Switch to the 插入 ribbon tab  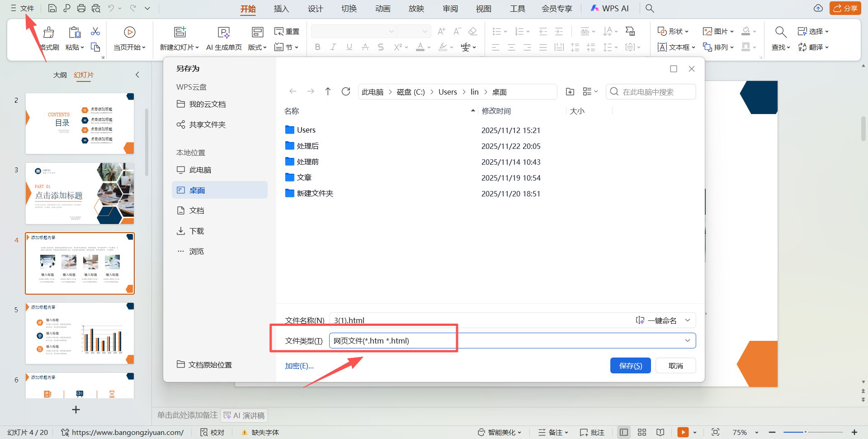click(281, 8)
